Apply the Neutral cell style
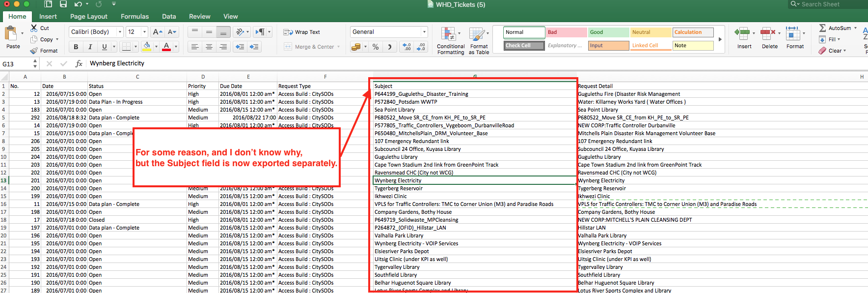Image resolution: width=868 pixels, height=293 pixels. click(x=651, y=32)
